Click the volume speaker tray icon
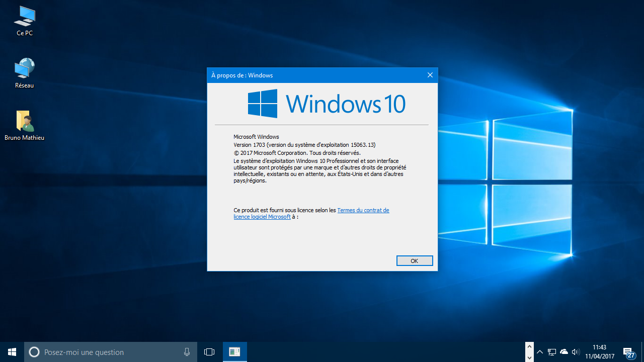This screenshot has width=644, height=362. coord(576,352)
